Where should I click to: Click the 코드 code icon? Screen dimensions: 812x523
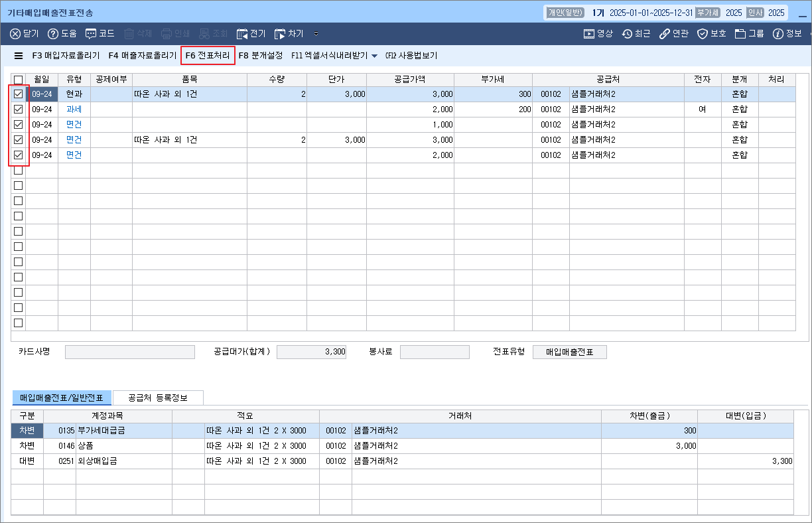point(91,33)
